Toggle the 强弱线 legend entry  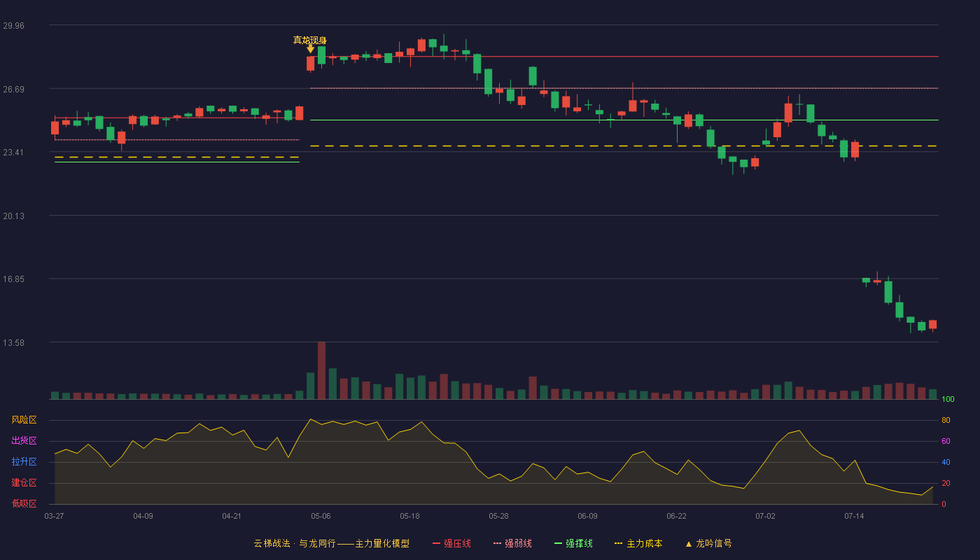[512, 543]
